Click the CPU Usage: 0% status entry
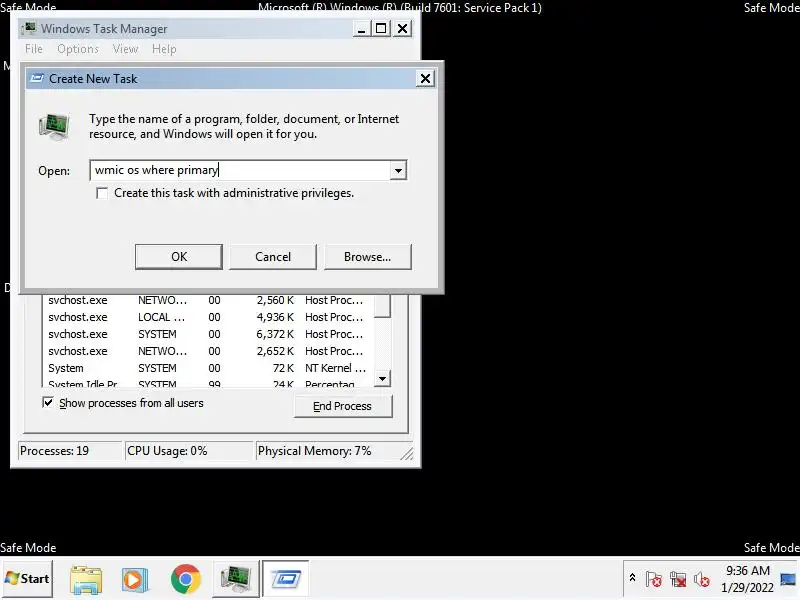Screen dimensions: 800x600 pyautogui.click(x=189, y=451)
